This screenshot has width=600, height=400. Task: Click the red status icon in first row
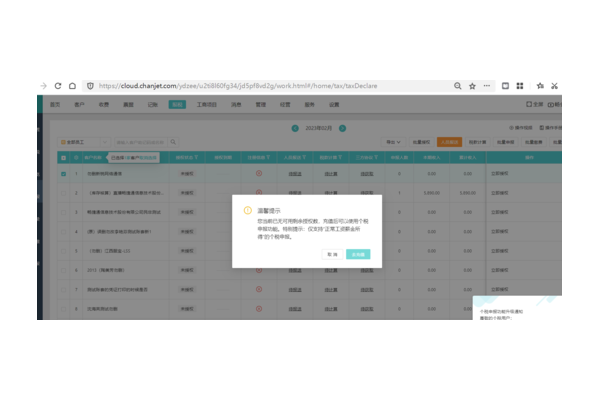point(258,174)
